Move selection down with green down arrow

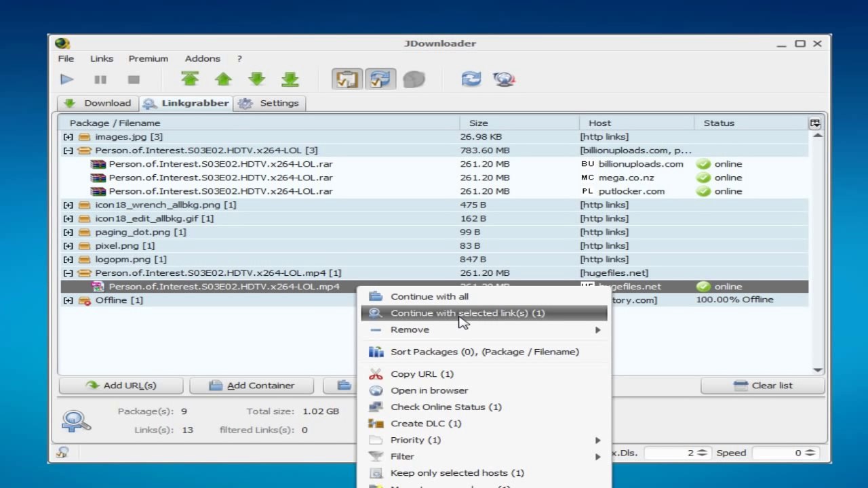click(x=257, y=79)
